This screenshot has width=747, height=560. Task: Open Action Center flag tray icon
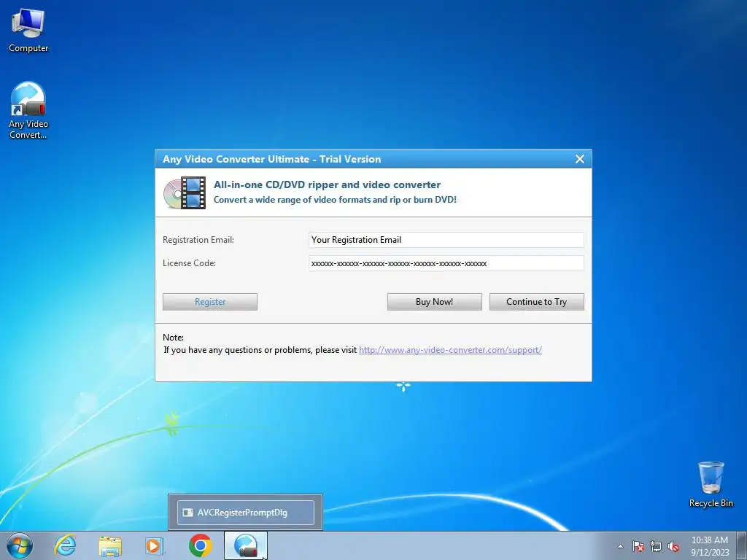[x=638, y=546]
